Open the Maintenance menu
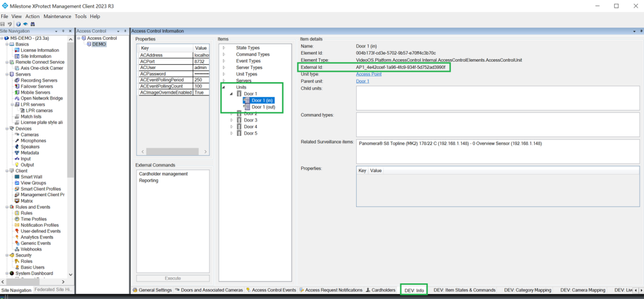Image resolution: width=644 pixels, height=299 pixels. coord(57,17)
